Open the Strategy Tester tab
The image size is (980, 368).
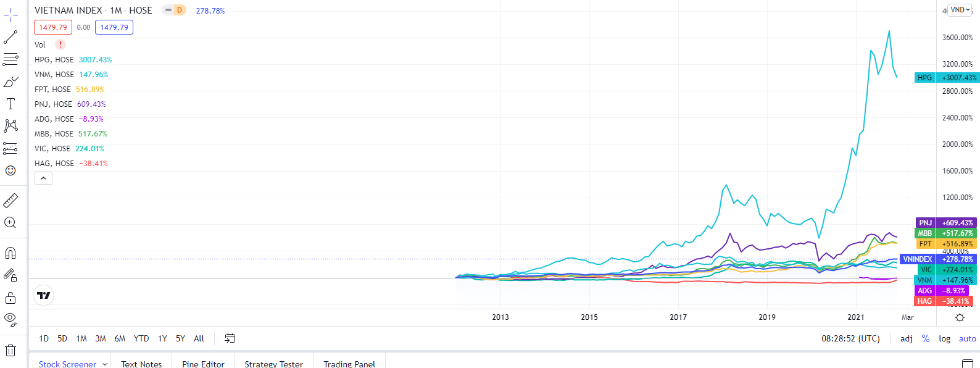tap(274, 364)
